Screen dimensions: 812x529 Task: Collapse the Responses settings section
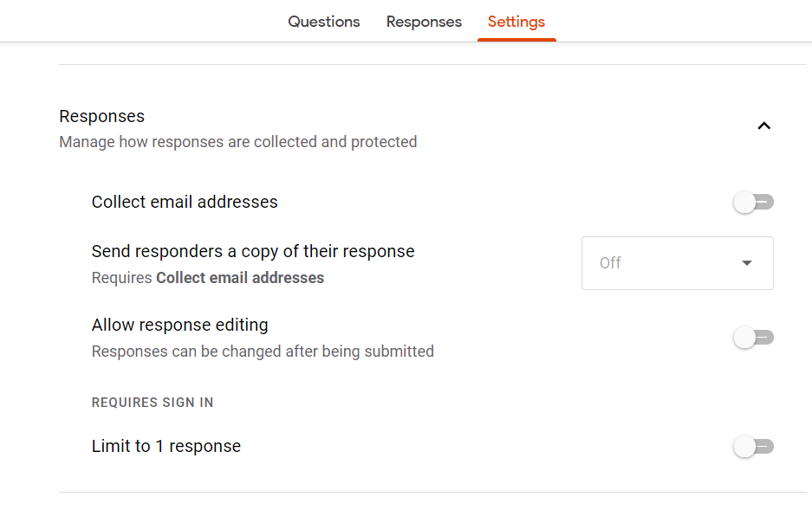tap(763, 126)
